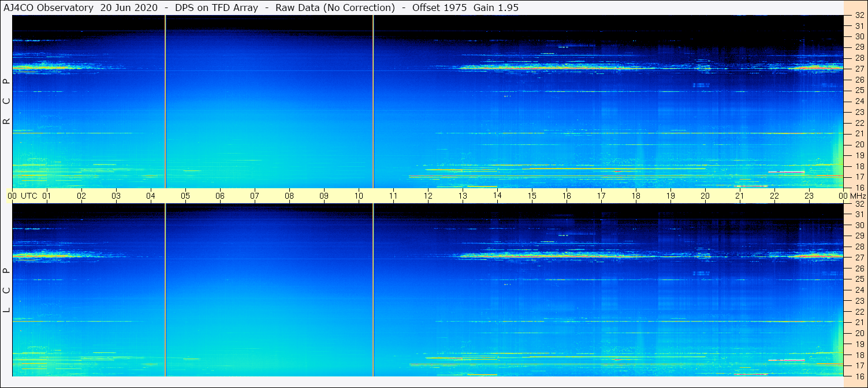Select the 22 MHz label on the LCP frequency scale
The image size is (868, 388).
pyautogui.click(x=859, y=311)
